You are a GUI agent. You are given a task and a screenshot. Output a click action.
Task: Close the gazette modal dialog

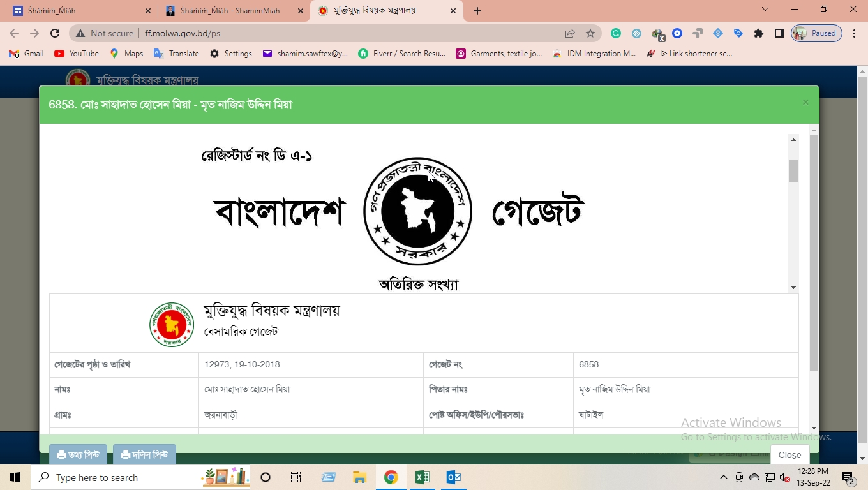[789, 455]
